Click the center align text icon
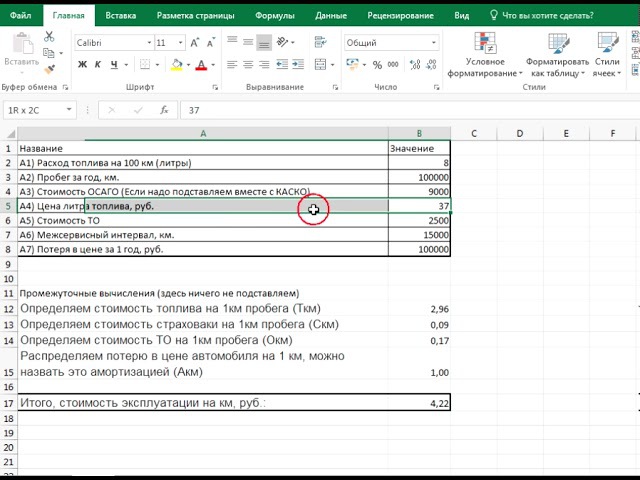 click(248, 65)
